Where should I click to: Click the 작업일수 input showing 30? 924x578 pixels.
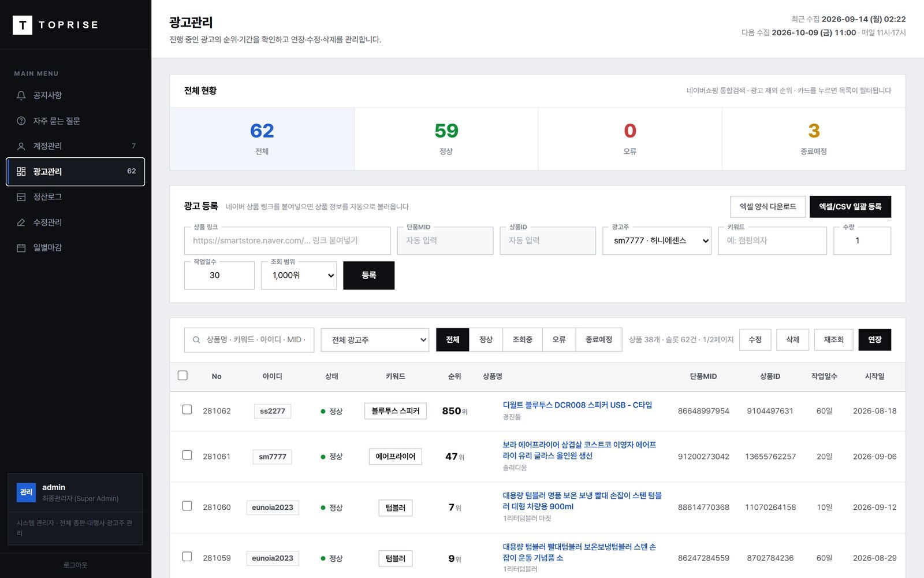[219, 276]
